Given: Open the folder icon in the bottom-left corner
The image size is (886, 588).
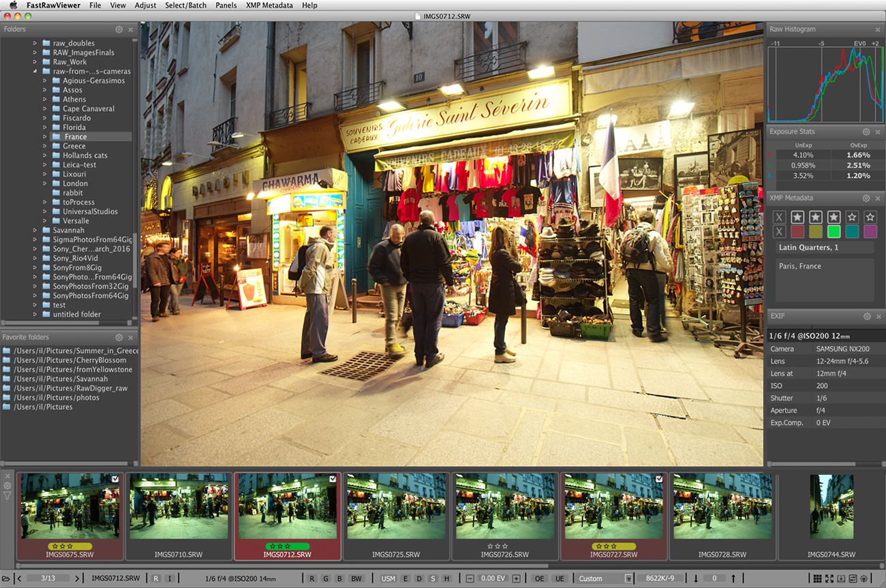Looking at the screenshot, I should point(6,578).
